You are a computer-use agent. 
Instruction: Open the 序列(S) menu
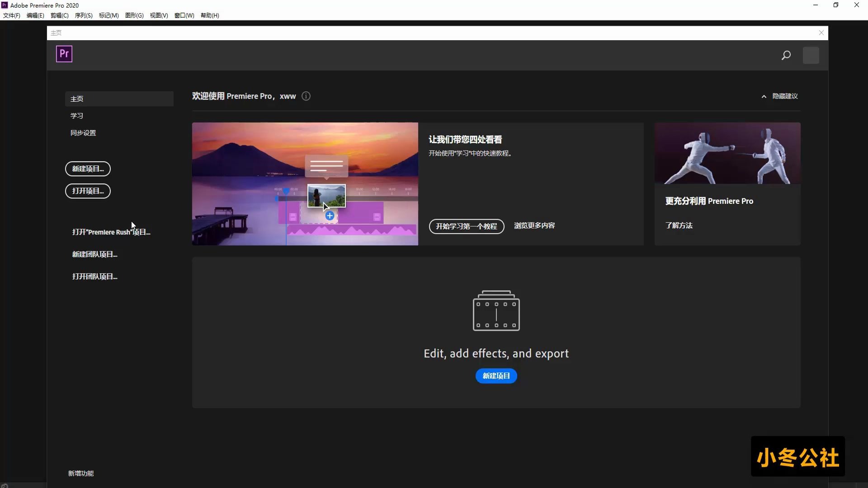coord(83,15)
